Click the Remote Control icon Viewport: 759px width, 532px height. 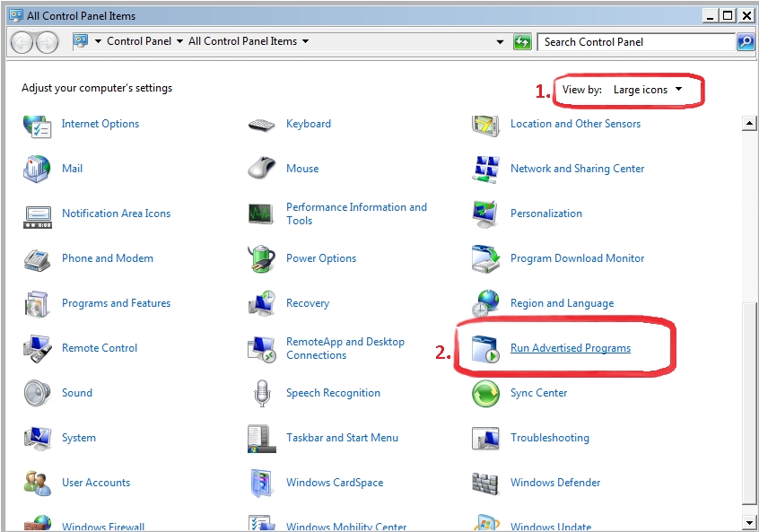coord(38,348)
